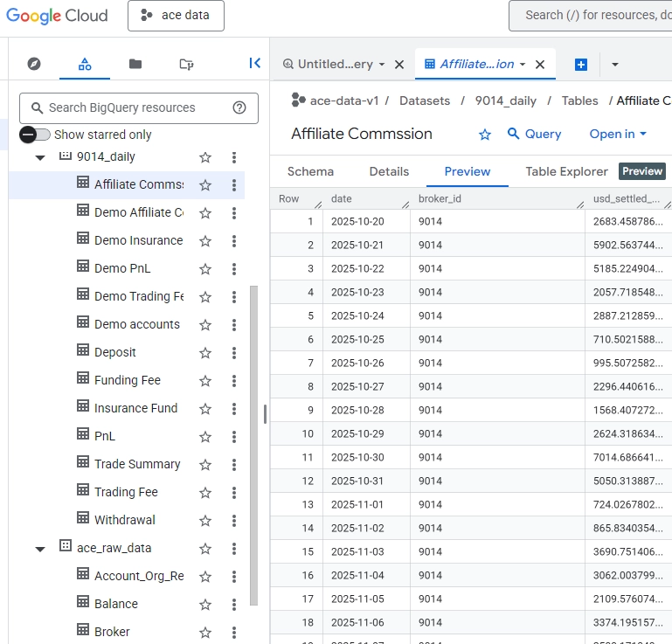Go to Tables breadcrumb
672x644 pixels.
pos(580,100)
